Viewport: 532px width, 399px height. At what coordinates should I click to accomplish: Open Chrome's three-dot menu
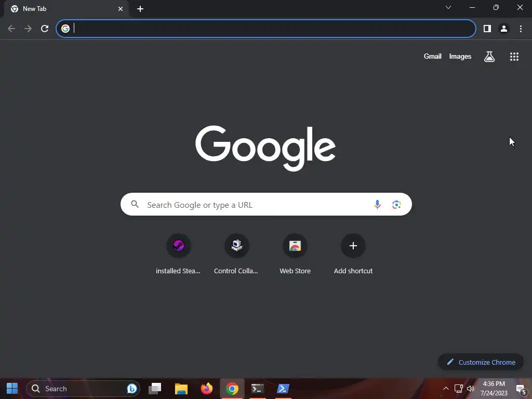(521, 29)
